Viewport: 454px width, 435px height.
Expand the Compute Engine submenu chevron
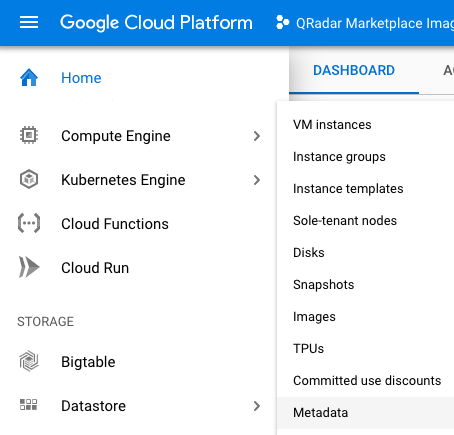click(257, 136)
